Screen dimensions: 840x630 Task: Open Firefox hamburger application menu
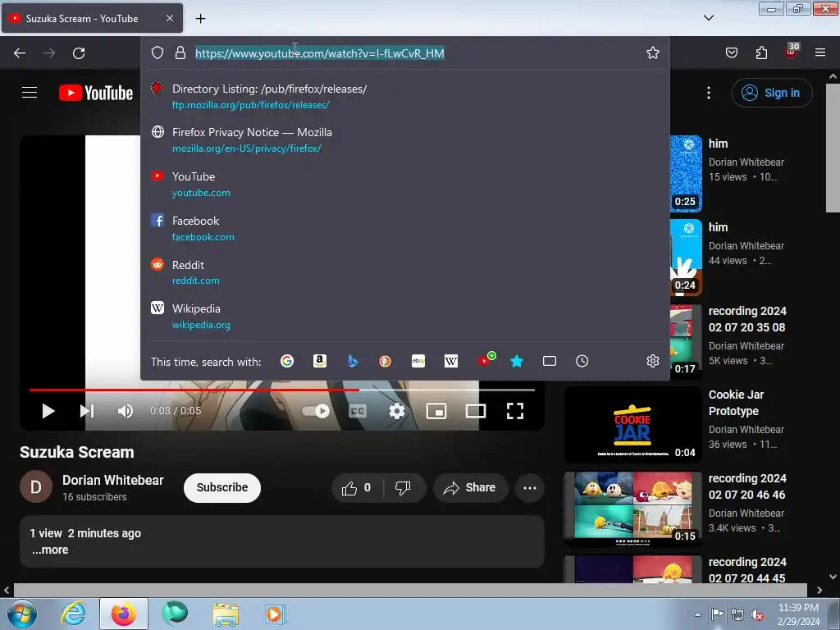820,52
